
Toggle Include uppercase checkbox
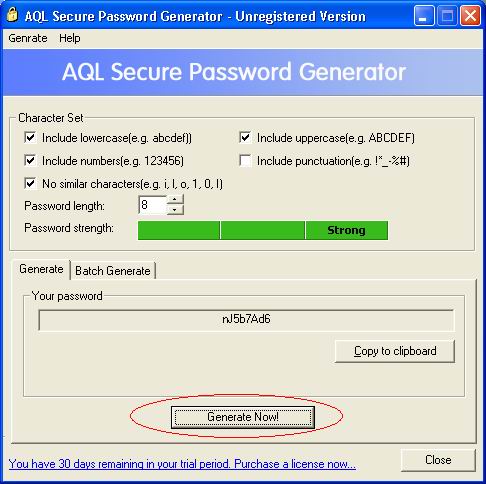tap(245, 137)
